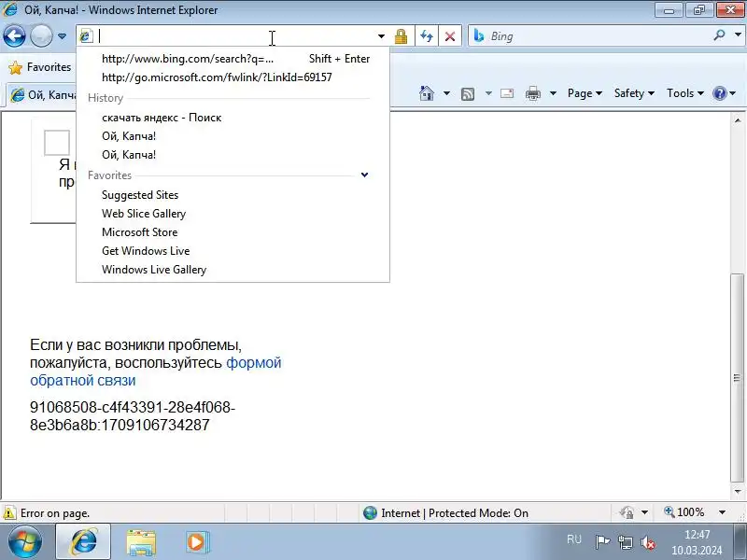
Task: Expand the Print dropdown arrow
Action: pos(553,93)
